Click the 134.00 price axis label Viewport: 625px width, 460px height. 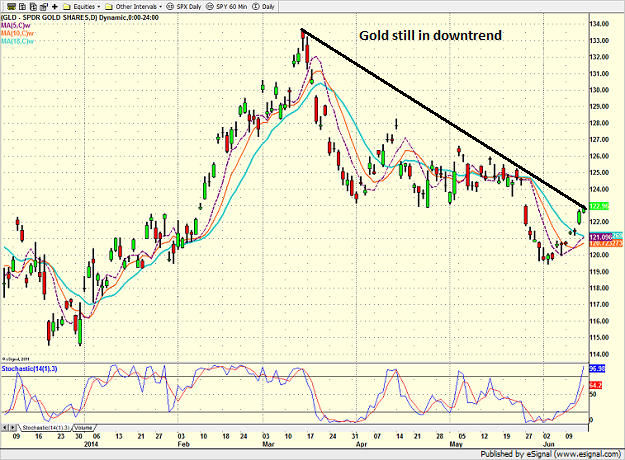point(599,24)
